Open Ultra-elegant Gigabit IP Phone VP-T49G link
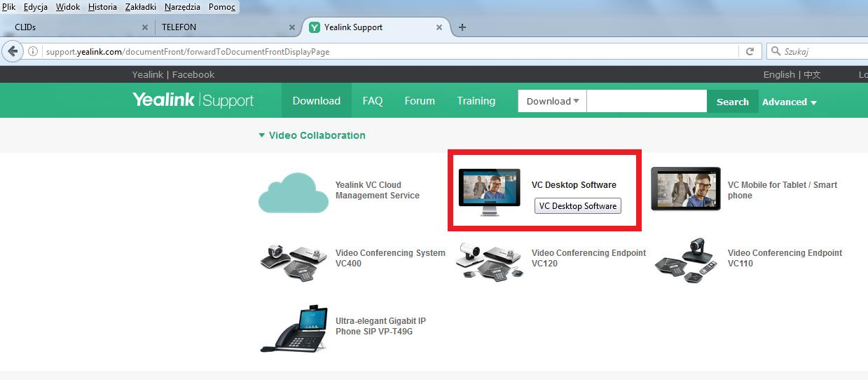The width and height of the screenshot is (868, 380). (380, 326)
